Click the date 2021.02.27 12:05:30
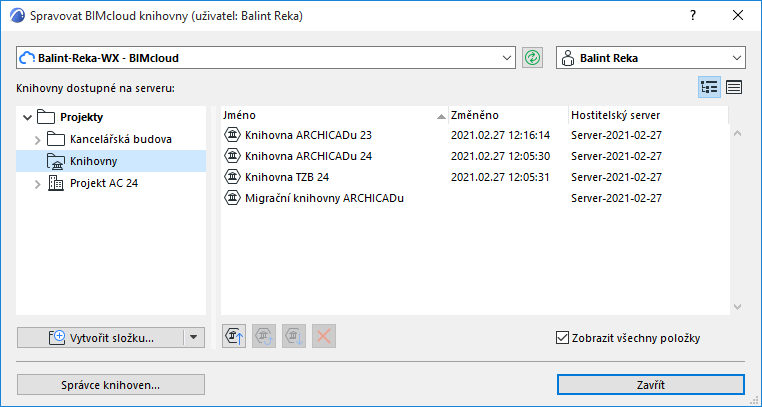 click(500, 156)
